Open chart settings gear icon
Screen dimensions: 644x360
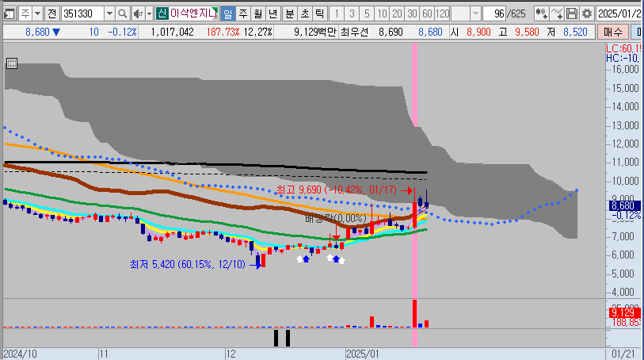click(x=587, y=13)
